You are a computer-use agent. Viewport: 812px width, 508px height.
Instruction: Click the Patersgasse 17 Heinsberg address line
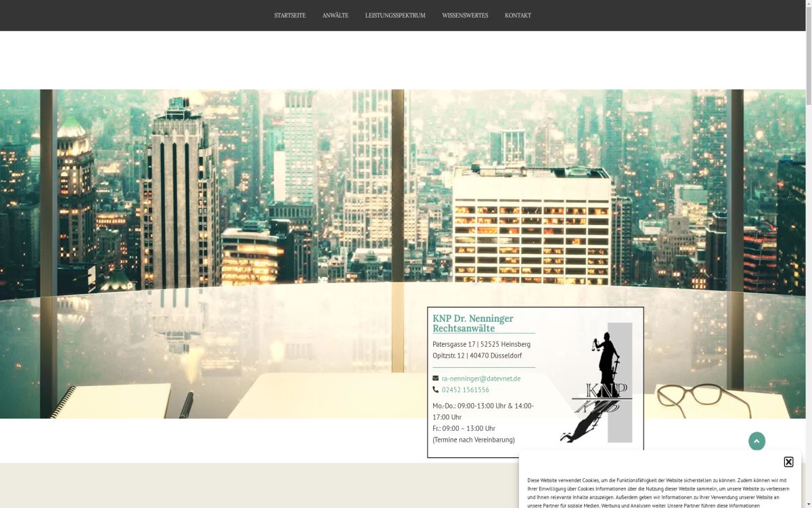pos(481,345)
